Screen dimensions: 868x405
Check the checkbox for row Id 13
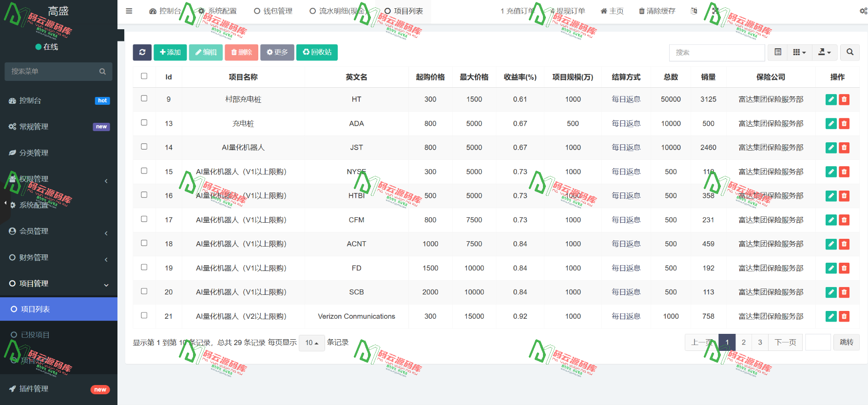click(x=144, y=122)
